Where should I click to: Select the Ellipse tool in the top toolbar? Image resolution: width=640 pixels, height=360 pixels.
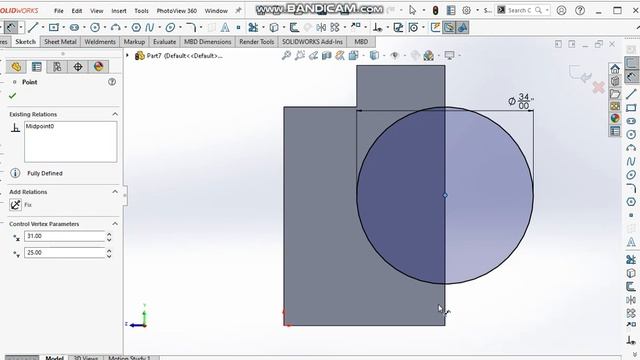[170, 27]
